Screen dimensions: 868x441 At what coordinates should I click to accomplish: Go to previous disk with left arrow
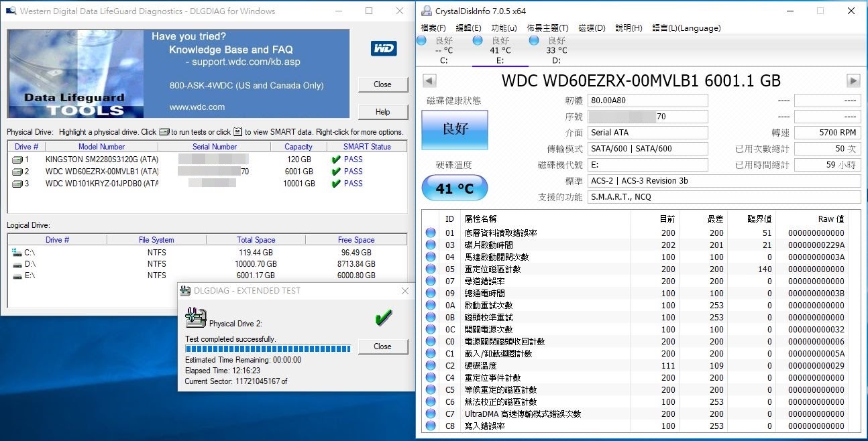tap(429, 81)
